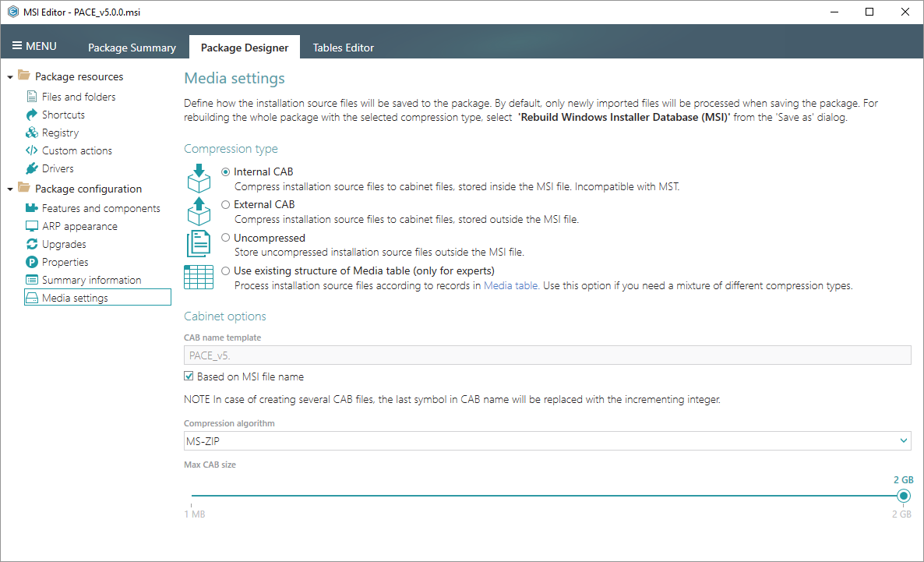Minimize the MSI Editor window
Screen dimensions: 924x562
point(834,12)
